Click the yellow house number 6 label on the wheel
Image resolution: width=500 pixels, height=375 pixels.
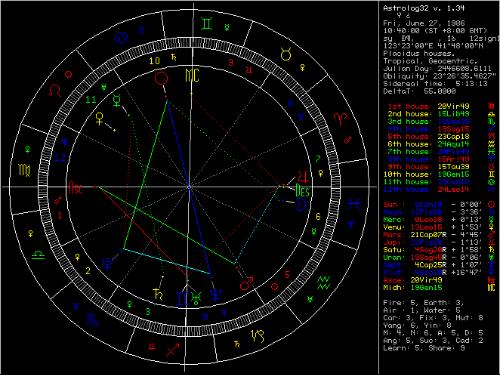pyautogui.click(x=318, y=217)
